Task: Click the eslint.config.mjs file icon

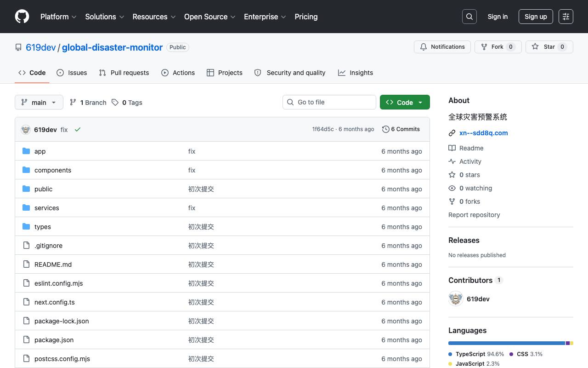Action: click(26, 283)
